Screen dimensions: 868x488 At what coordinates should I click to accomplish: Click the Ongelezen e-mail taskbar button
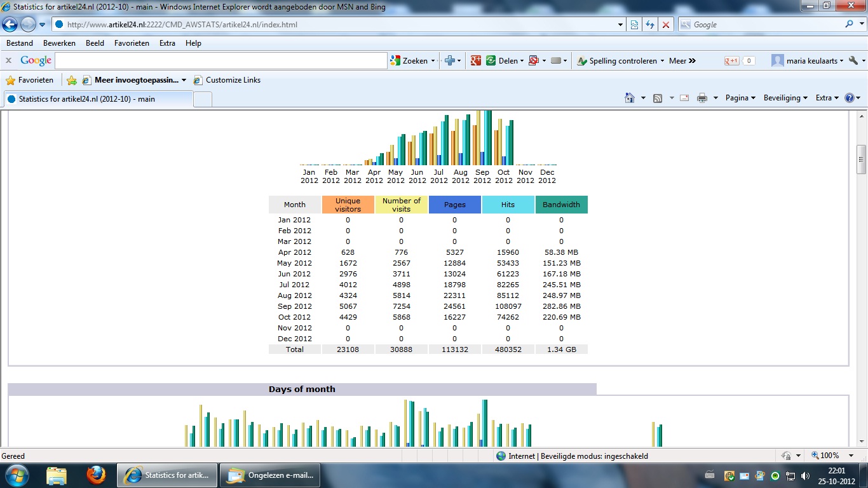click(x=269, y=475)
